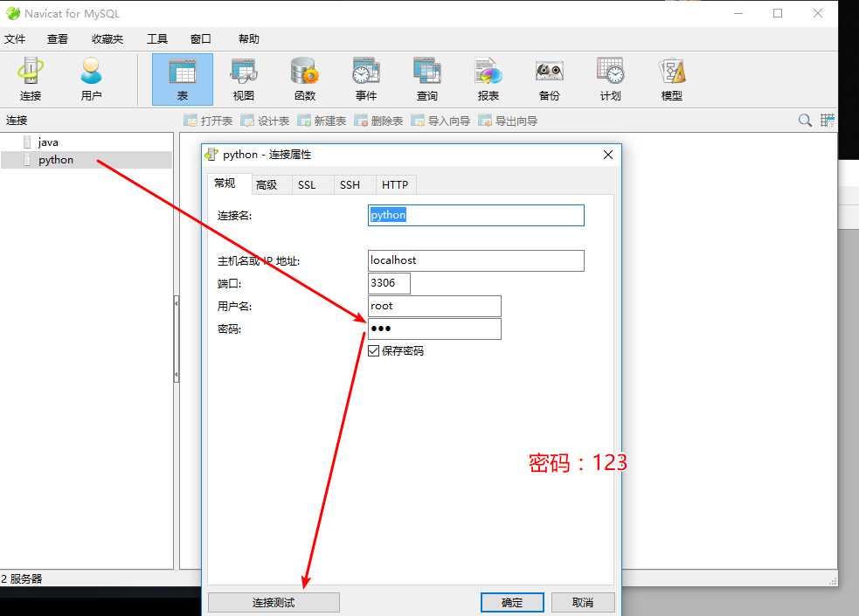This screenshot has width=859, height=616.
Task: Select the 查询 (Query) toolbar icon
Action: (426, 80)
